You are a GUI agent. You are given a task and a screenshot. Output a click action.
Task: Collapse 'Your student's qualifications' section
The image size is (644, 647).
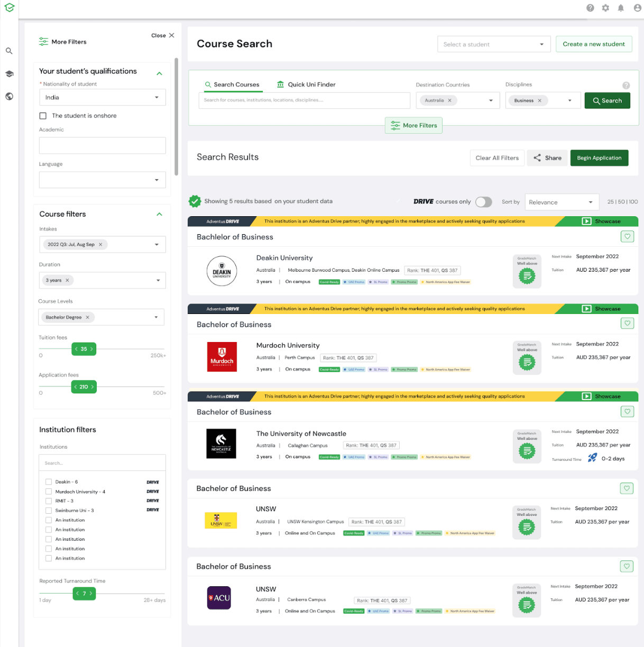tap(159, 73)
